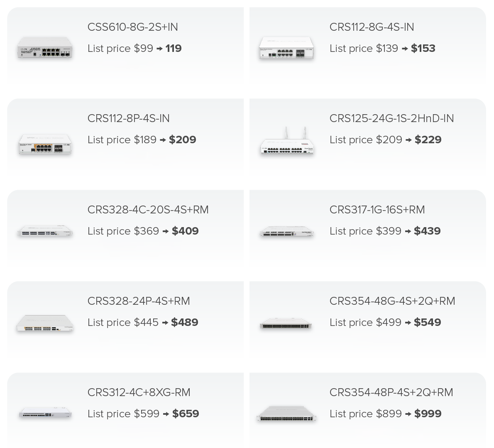Click the CRS125-24G-1S-2HnD-IN title

tap(391, 118)
